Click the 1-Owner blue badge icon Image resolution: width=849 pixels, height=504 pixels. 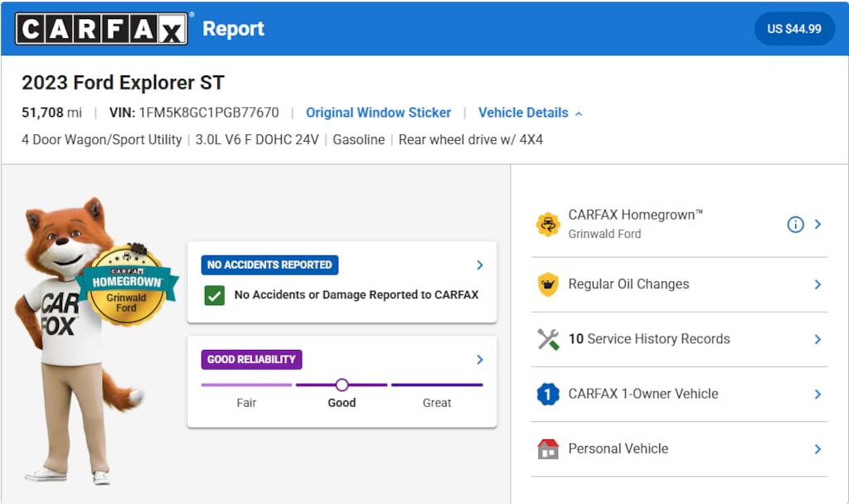point(548,394)
